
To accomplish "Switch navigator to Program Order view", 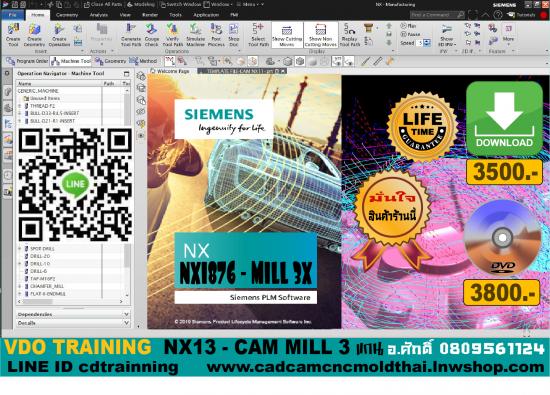I will tap(27, 61).
